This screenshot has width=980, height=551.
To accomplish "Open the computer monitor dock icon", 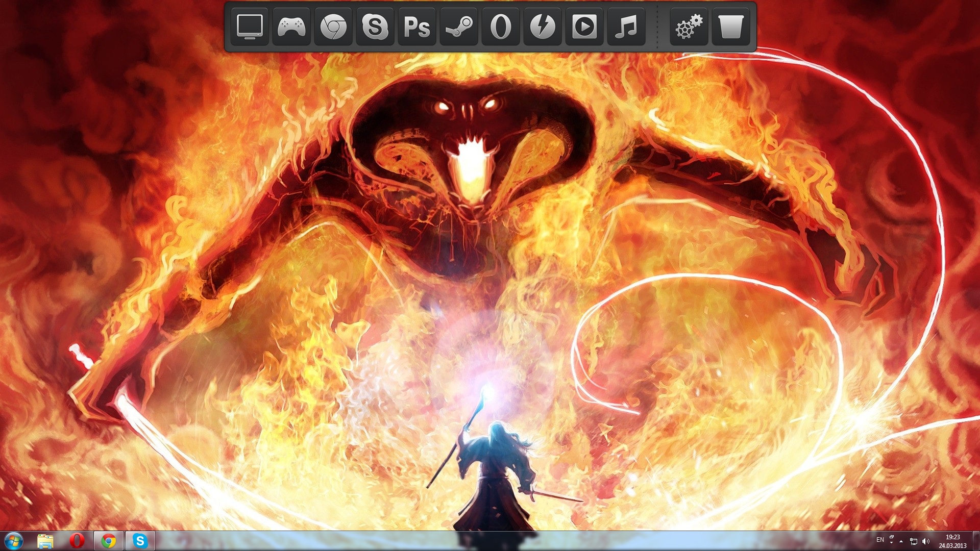I will pyautogui.click(x=250, y=27).
